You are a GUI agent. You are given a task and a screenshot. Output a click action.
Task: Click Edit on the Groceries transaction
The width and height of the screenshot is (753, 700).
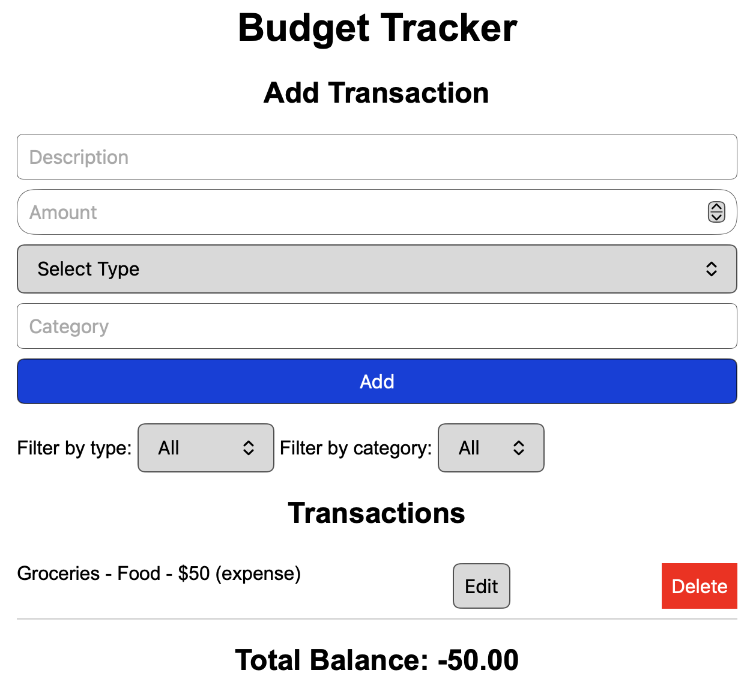pyautogui.click(x=481, y=586)
